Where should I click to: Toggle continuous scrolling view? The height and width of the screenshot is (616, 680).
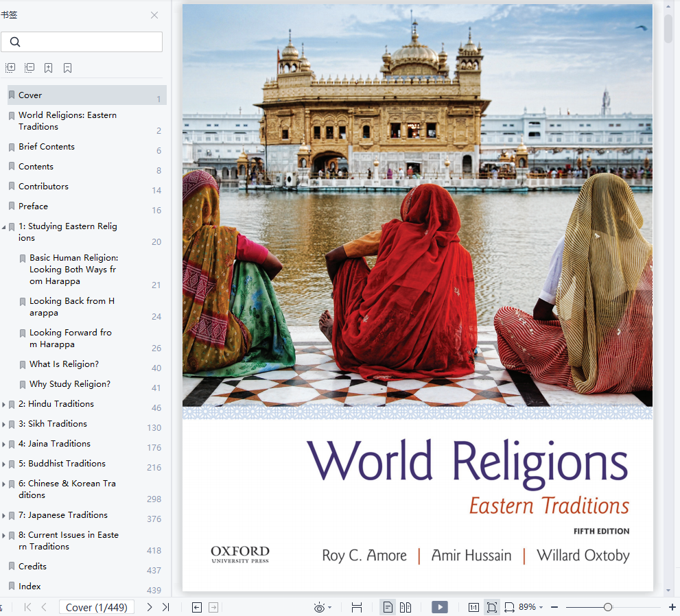coord(357,607)
